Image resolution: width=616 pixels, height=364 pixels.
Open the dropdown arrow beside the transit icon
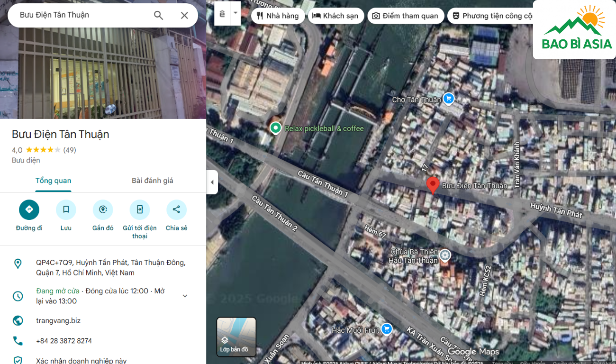(235, 14)
